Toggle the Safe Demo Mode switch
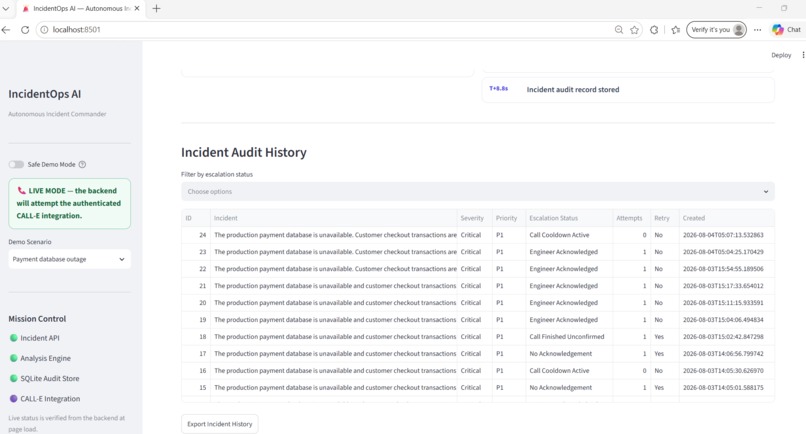The image size is (806, 434). click(x=16, y=165)
